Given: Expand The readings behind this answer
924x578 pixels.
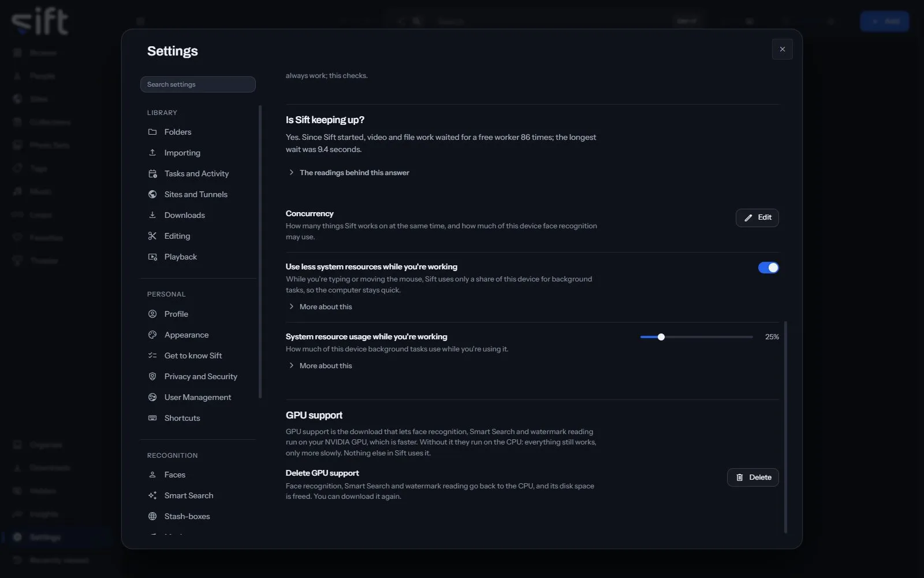Looking at the screenshot, I should (x=348, y=172).
